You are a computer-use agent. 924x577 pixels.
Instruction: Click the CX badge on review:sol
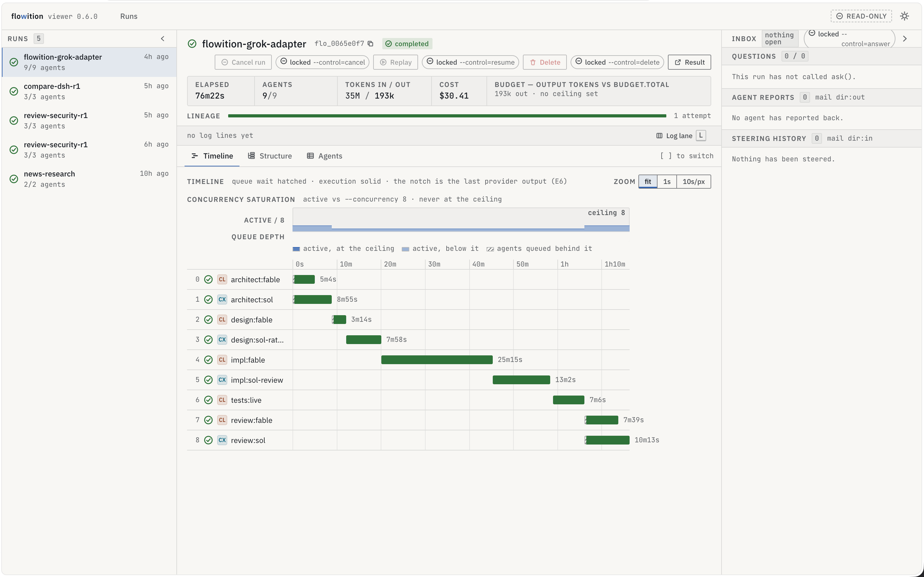222,440
